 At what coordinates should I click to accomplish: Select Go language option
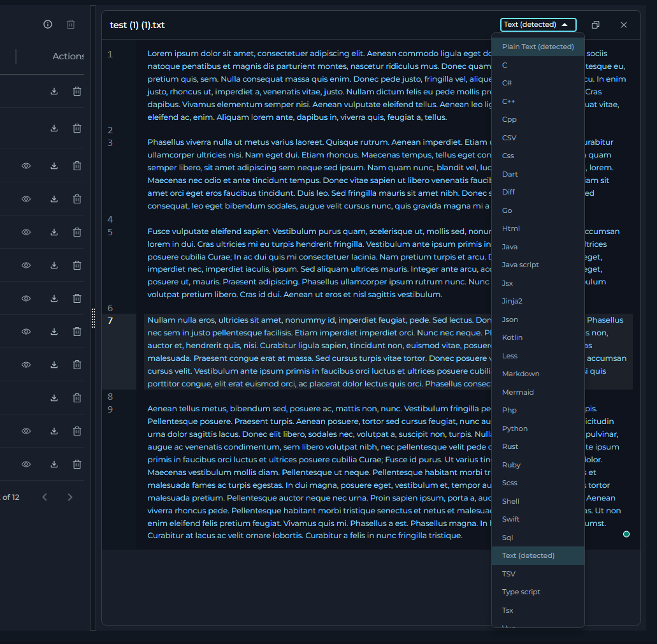(538, 210)
